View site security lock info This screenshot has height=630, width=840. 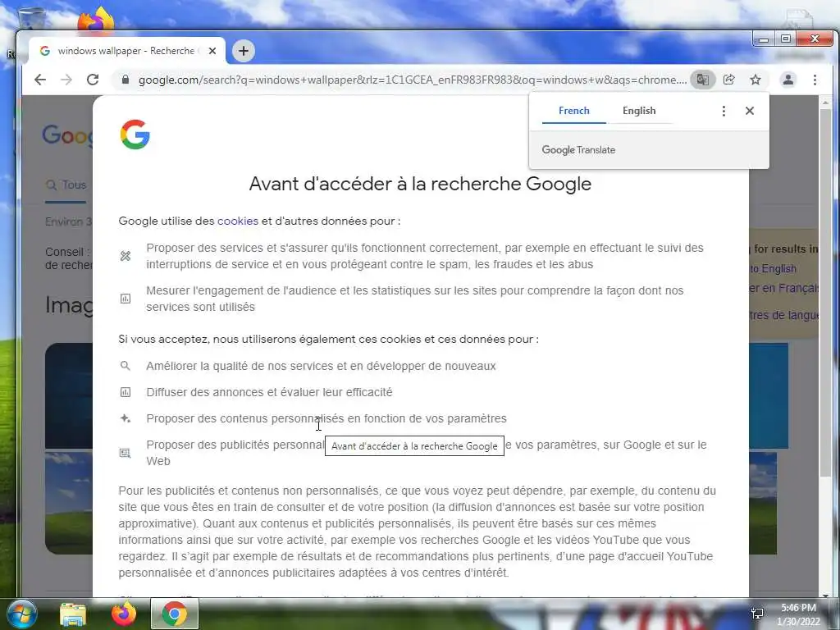tap(126, 80)
